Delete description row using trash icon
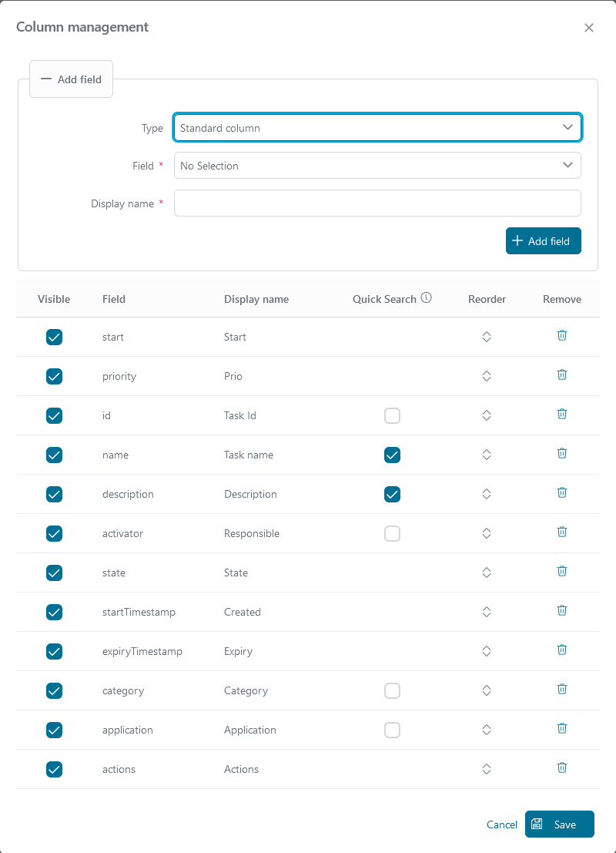 (x=561, y=492)
